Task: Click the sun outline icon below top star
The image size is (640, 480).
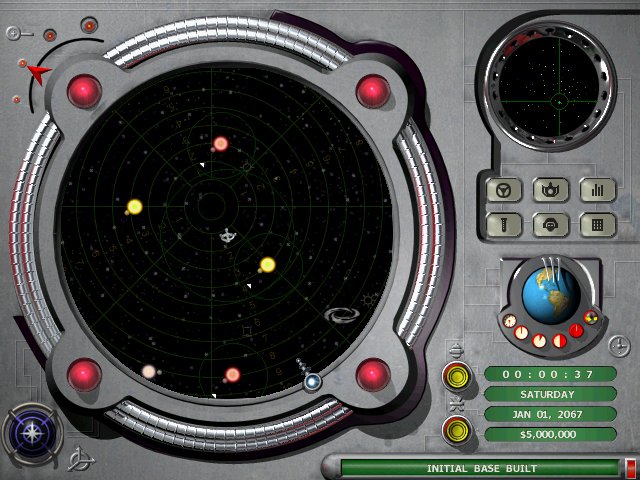Action: click(x=246, y=166)
